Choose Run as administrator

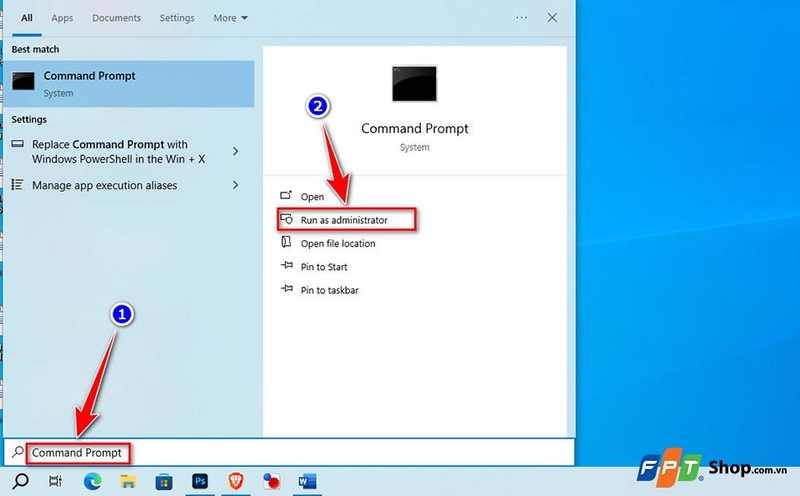pos(346,220)
